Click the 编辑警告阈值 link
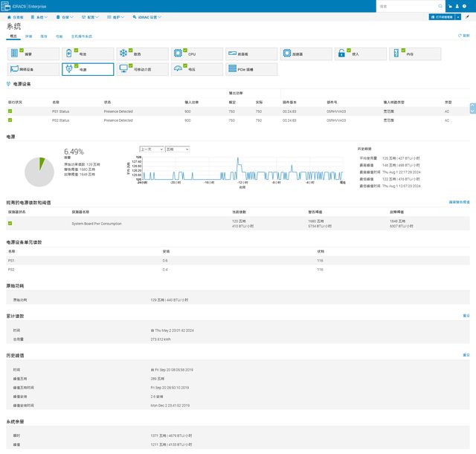476x454 pixels. point(459,201)
